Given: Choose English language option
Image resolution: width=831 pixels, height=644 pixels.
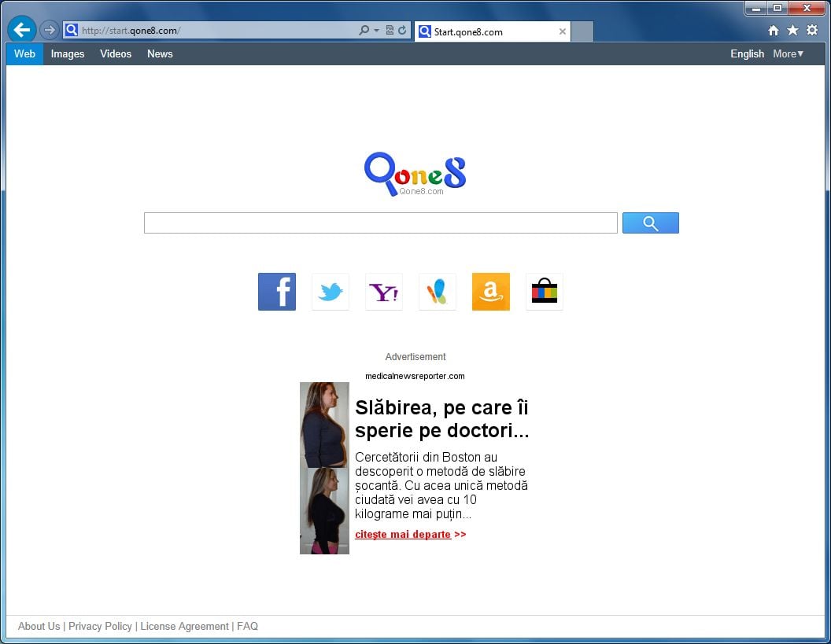Looking at the screenshot, I should click(x=748, y=54).
